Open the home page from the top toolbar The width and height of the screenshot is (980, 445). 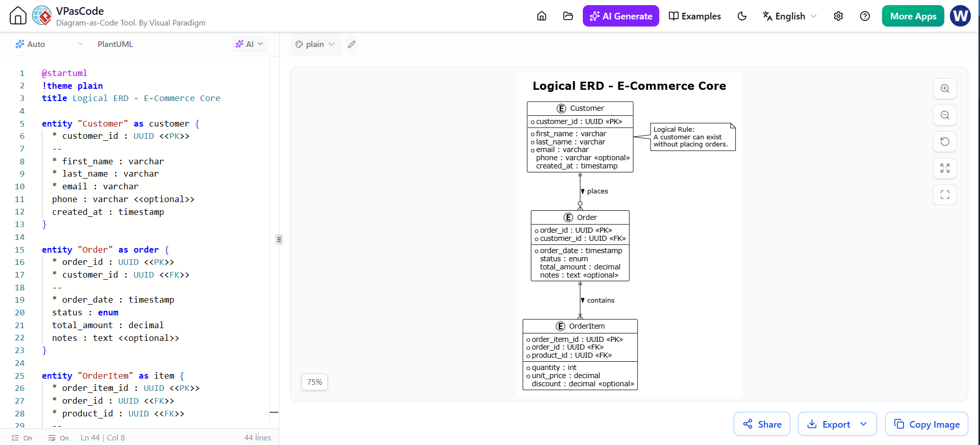click(541, 16)
